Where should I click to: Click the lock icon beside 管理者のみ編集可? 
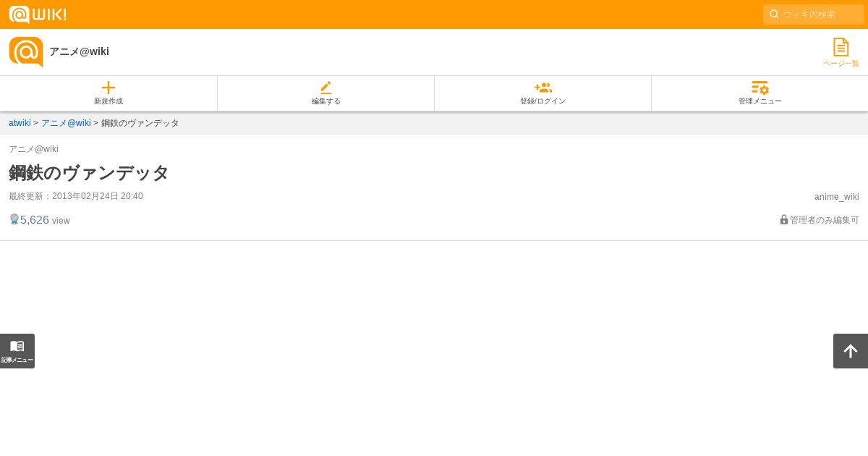784,219
